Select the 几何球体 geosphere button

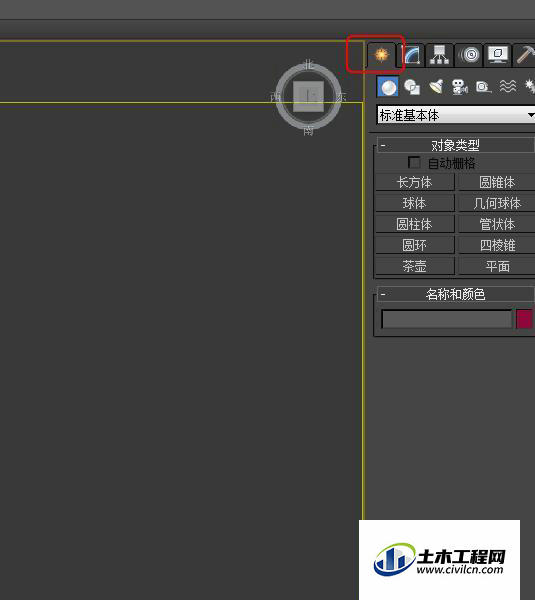click(497, 203)
